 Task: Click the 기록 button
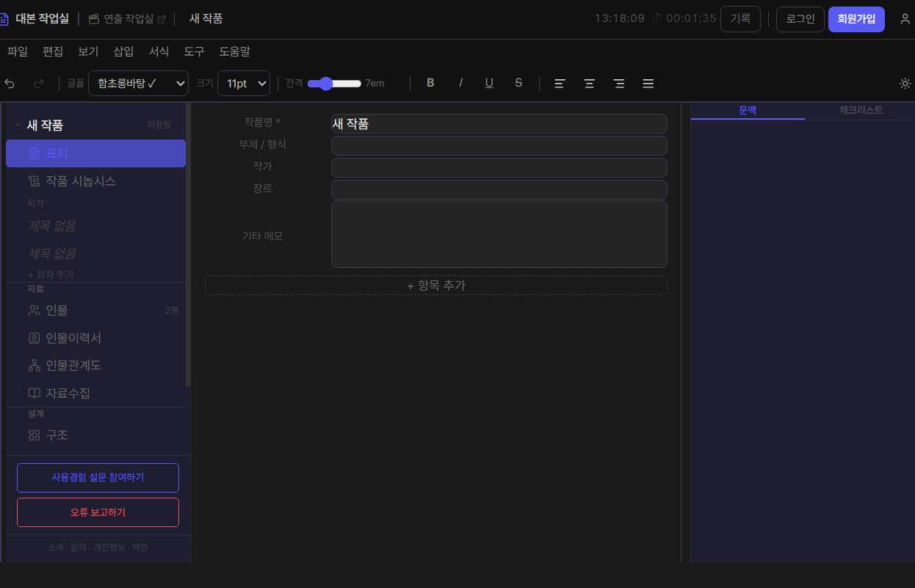740,19
